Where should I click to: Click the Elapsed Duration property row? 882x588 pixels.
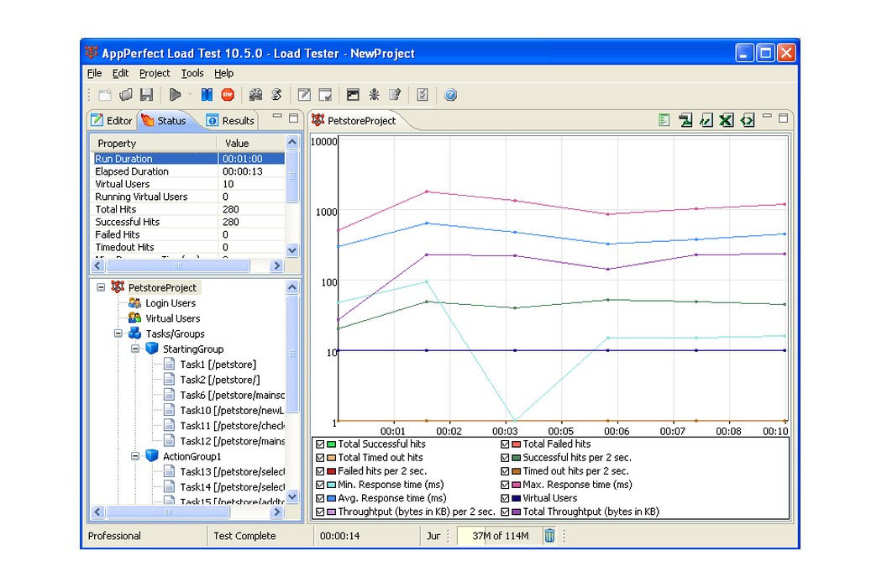click(188, 171)
